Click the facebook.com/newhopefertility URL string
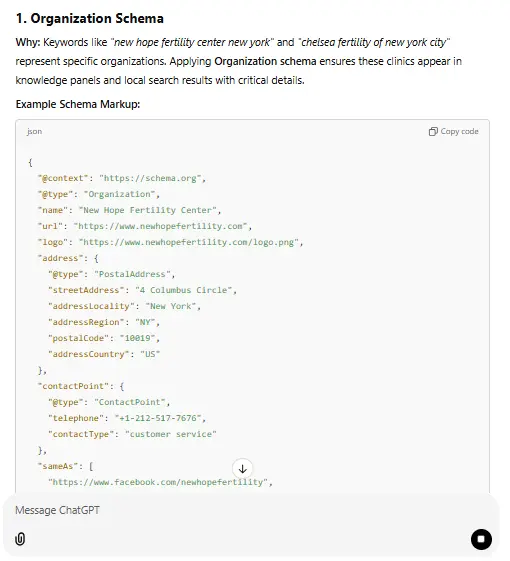The height and width of the screenshot is (561, 510). 158,482
